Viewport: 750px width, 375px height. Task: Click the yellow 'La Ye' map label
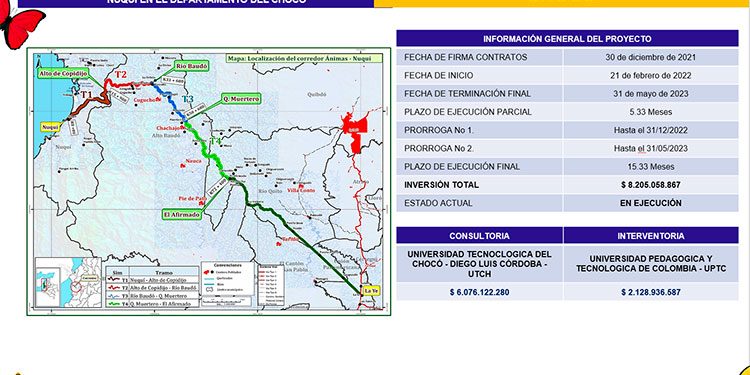pos(371,290)
